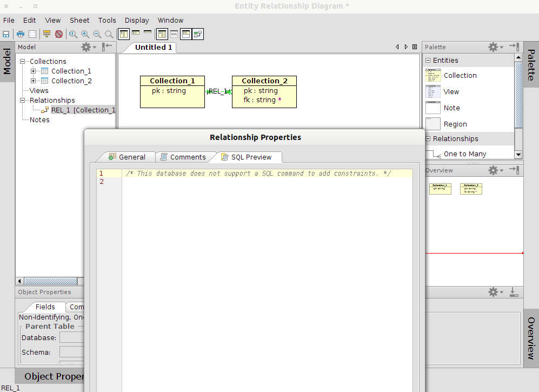The width and height of the screenshot is (539, 392).
Task: Click the next sheet tab arrow
Action: (406, 46)
